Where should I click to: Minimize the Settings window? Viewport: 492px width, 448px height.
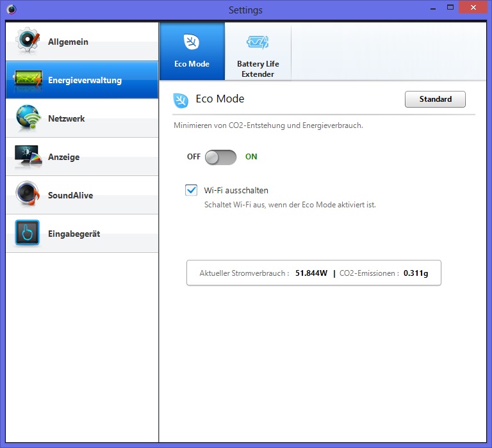point(433,8)
